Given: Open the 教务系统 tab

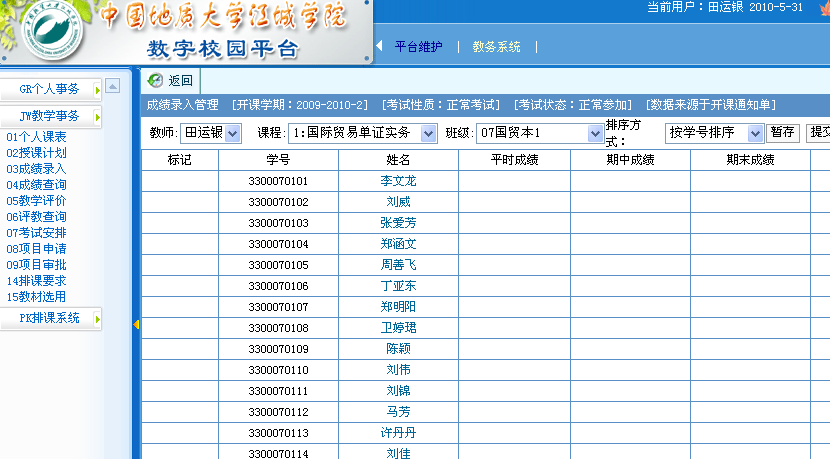Looking at the screenshot, I should [x=496, y=47].
